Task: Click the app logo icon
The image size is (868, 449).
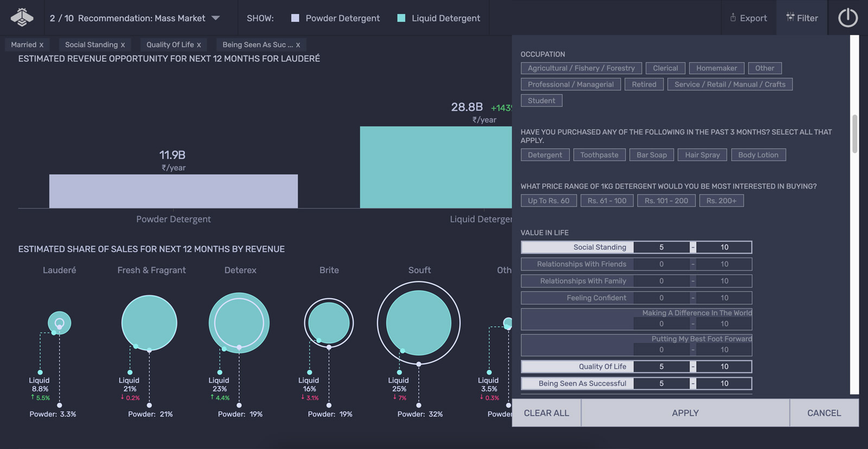Action: click(x=22, y=17)
